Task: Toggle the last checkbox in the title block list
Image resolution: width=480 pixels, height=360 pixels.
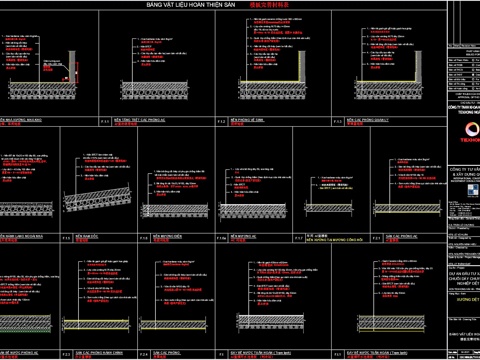Action: 473,89
